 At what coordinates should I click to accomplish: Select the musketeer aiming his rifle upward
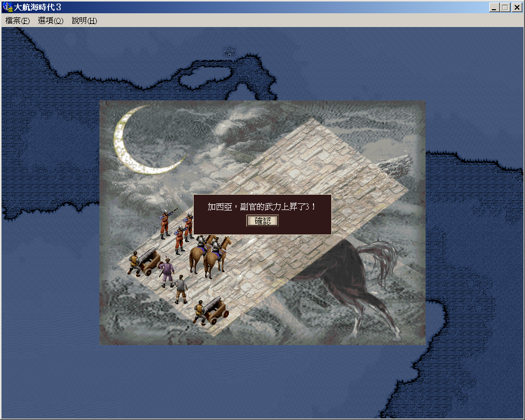[166, 224]
